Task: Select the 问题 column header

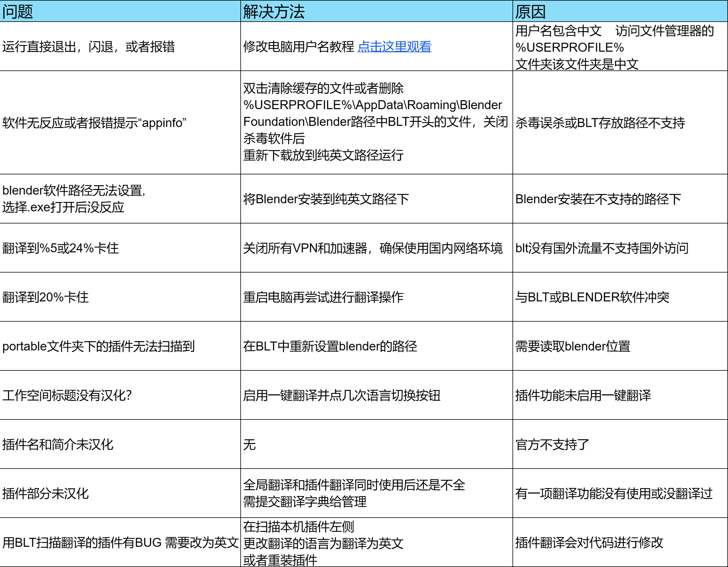Action: pyautogui.click(x=120, y=11)
